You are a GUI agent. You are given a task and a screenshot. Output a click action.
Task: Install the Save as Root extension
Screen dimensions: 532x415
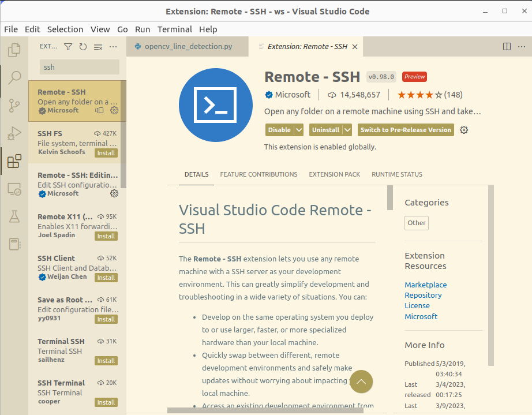[x=106, y=319]
